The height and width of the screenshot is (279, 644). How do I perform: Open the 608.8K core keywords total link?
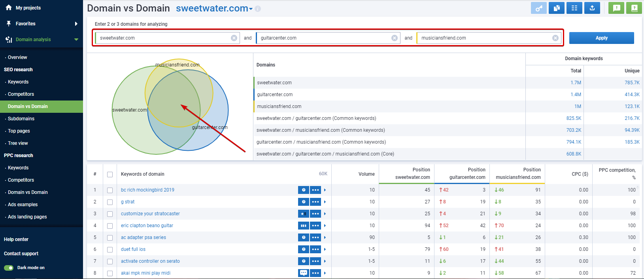coord(574,154)
